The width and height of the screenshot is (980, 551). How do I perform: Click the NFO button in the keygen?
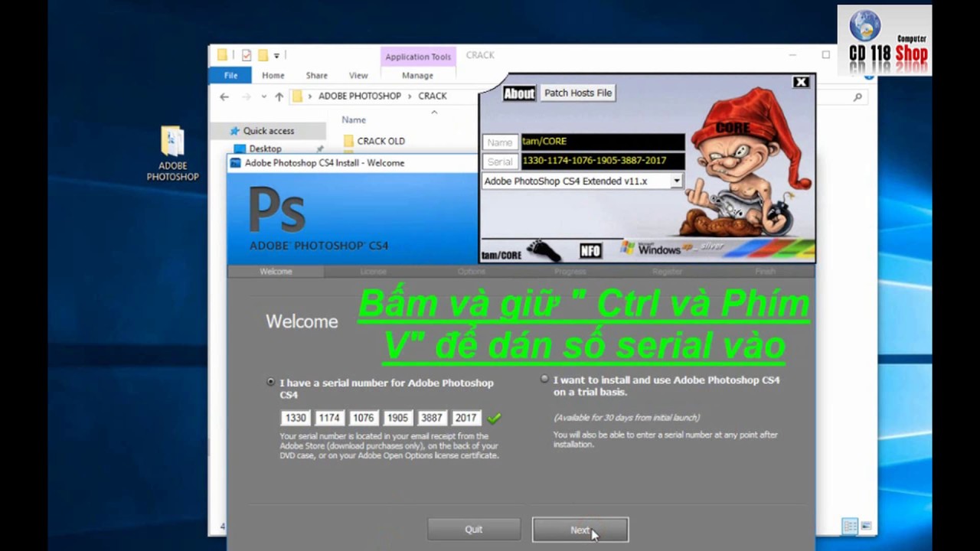[590, 250]
